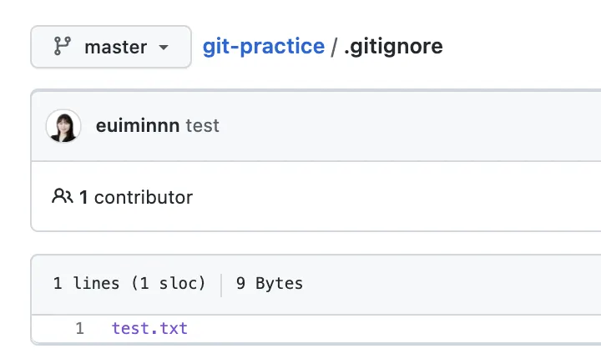Click euiminnn's profile avatar
The image size is (601, 364).
tap(63, 126)
